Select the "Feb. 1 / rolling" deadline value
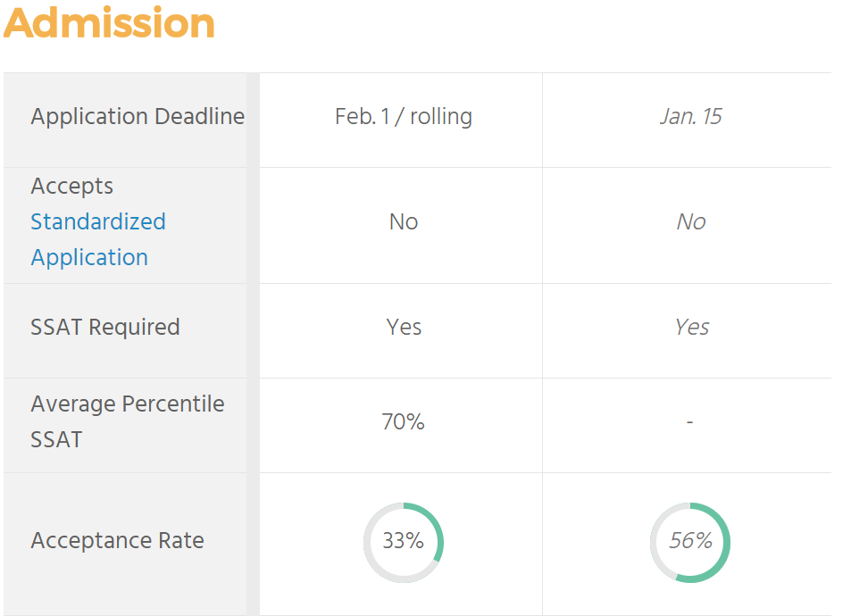Image resolution: width=851 pixels, height=616 pixels. [x=404, y=117]
